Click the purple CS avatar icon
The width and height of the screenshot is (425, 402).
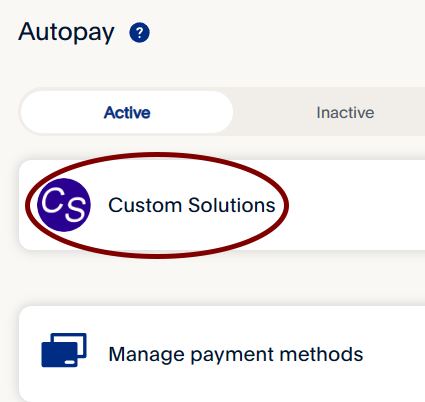(x=64, y=205)
